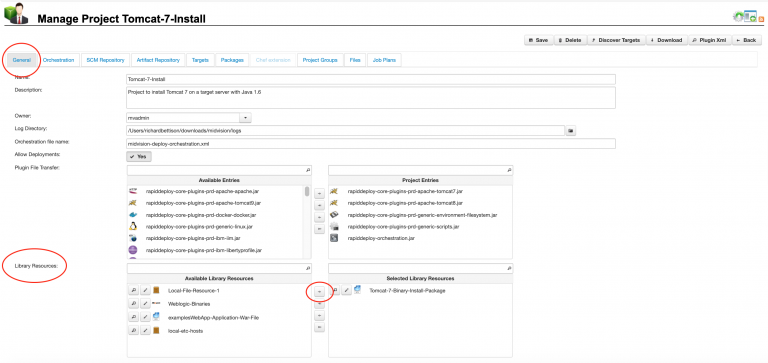The image size is (768, 363).
Task: Select rapiddeploy-core-plugins-prd-apache-tomcat8.jar in Project Entries
Action: pos(405,203)
